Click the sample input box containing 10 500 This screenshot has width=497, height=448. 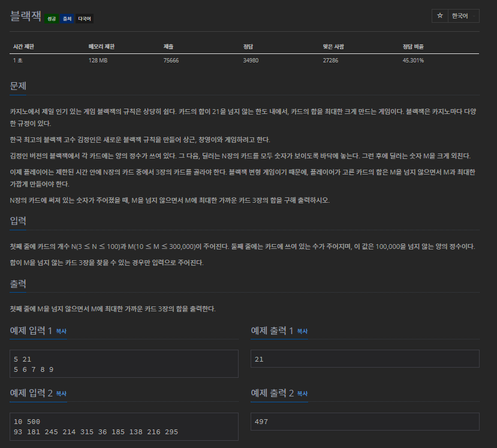124,426
